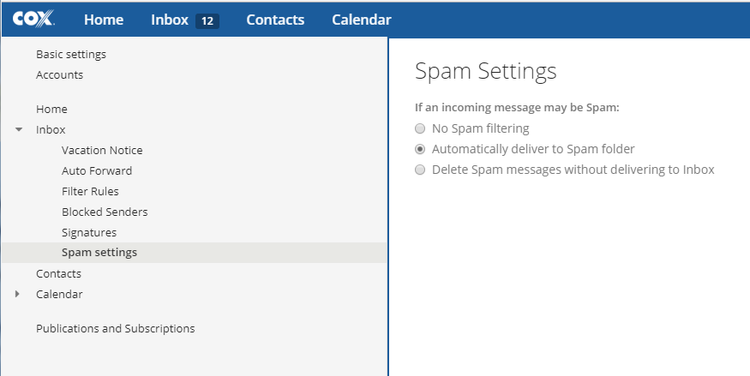Select Vacation Notice settings
Viewport: 750px width, 376px height.
click(102, 150)
